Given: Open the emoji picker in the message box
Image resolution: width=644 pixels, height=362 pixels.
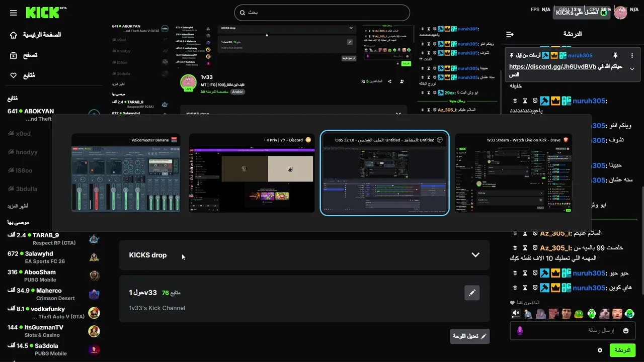Looking at the screenshot, I should [x=626, y=330].
